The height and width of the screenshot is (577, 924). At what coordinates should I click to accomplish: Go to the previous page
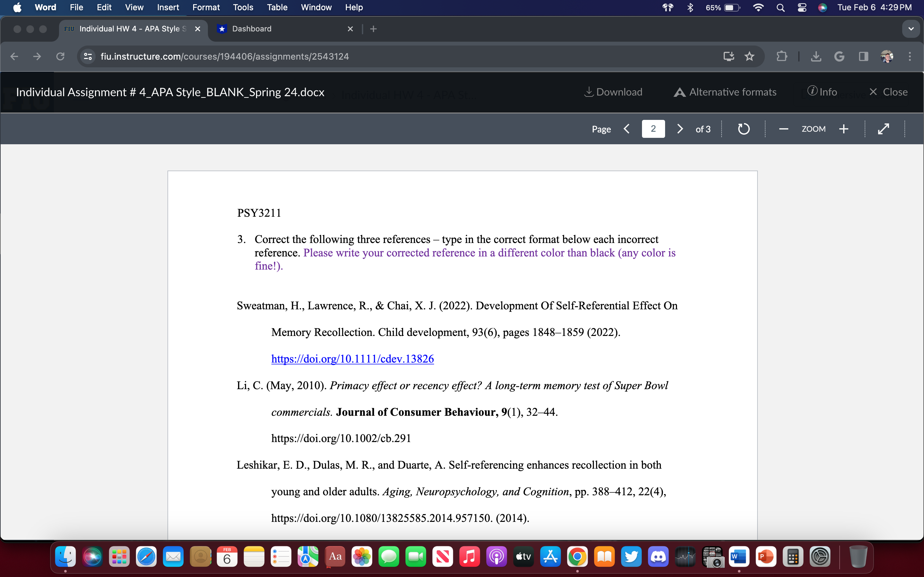pyautogui.click(x=627, y=129)
